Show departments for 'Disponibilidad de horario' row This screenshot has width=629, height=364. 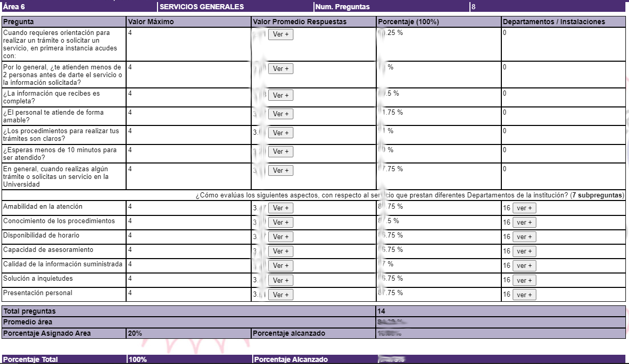click(x=524, y=237)
